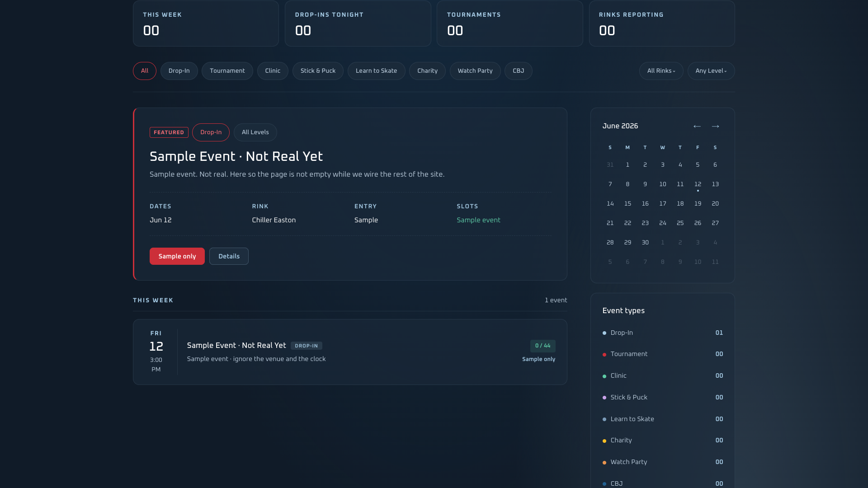Screen dimensions: 868x488
Task: Select June 12 on the calendar
Action: click(x=698, y=184)
